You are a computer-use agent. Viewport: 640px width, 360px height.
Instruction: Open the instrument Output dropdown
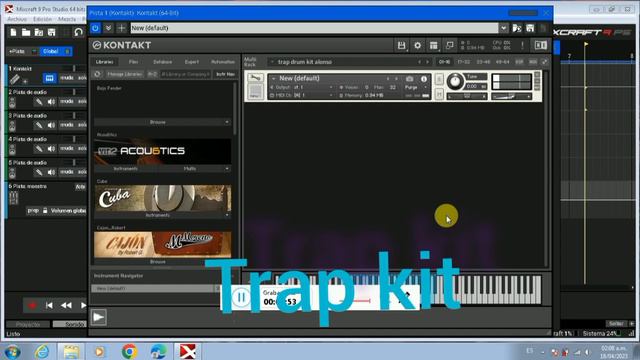[302, 87]
